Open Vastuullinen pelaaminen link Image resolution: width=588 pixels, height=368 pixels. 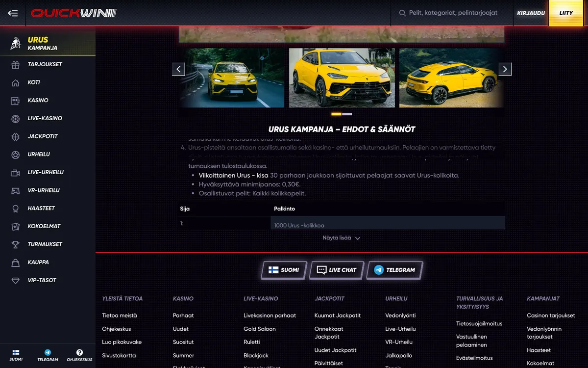[x=471, y=341]
